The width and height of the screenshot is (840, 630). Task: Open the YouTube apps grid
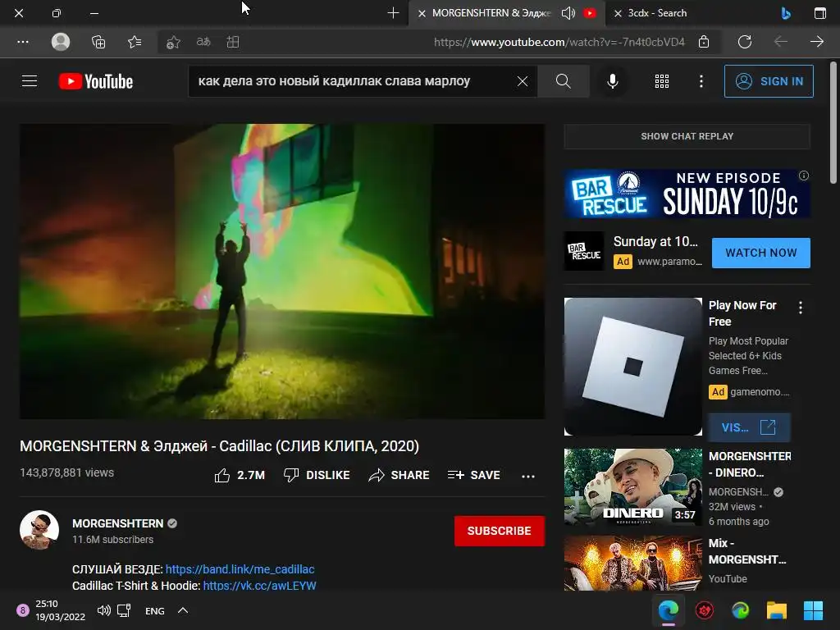point(662,81)
